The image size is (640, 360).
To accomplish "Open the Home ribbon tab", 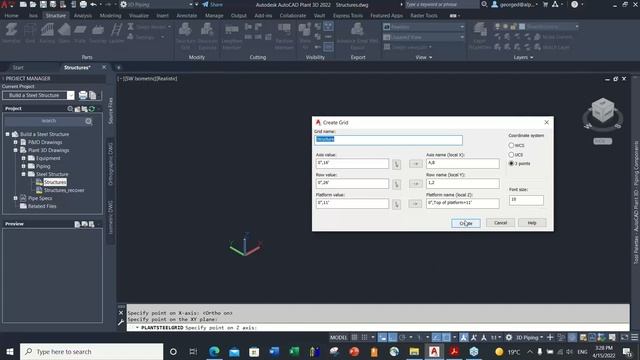I will click(x=11, y=16).
